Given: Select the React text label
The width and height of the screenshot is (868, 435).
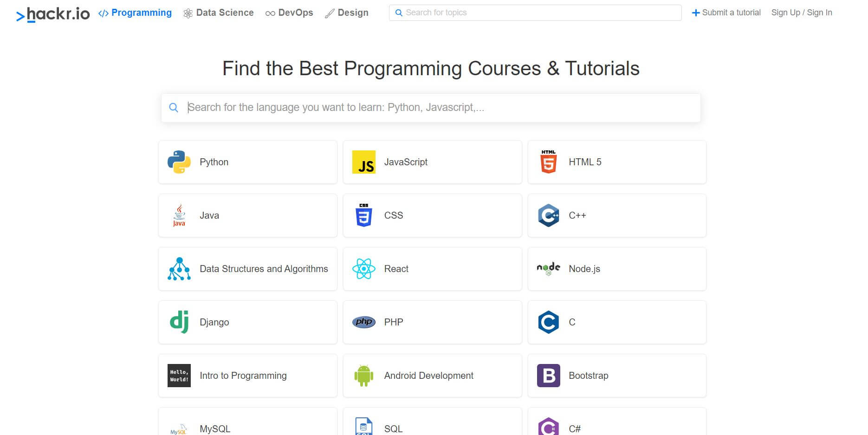Looking at the screenshot, I should [x=396, y=269].
